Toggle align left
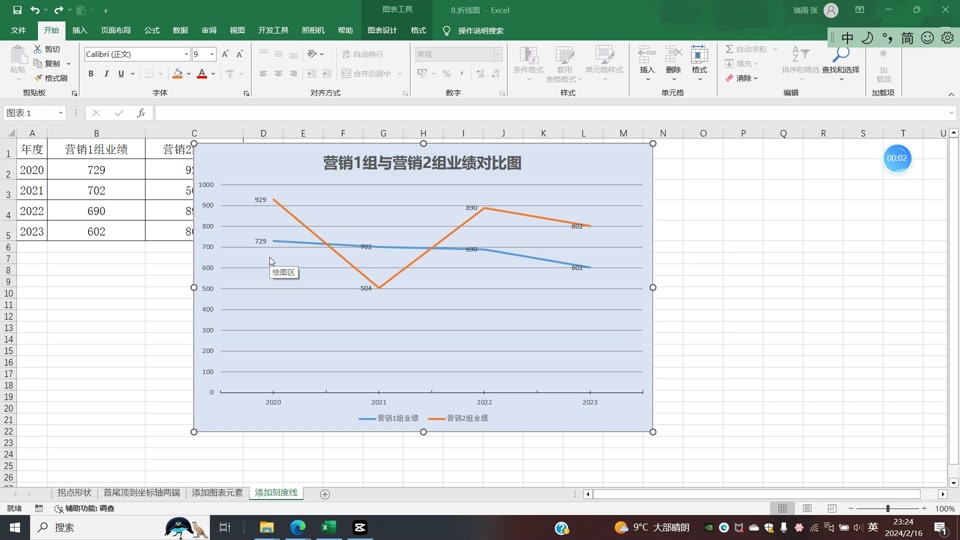The height and width of the screenshot is (540, 960). pyautogui.click(x=263, y=73)
